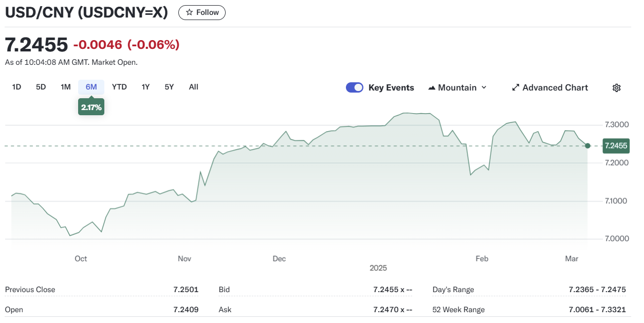Show the YTD chart range

click(119, 87)
